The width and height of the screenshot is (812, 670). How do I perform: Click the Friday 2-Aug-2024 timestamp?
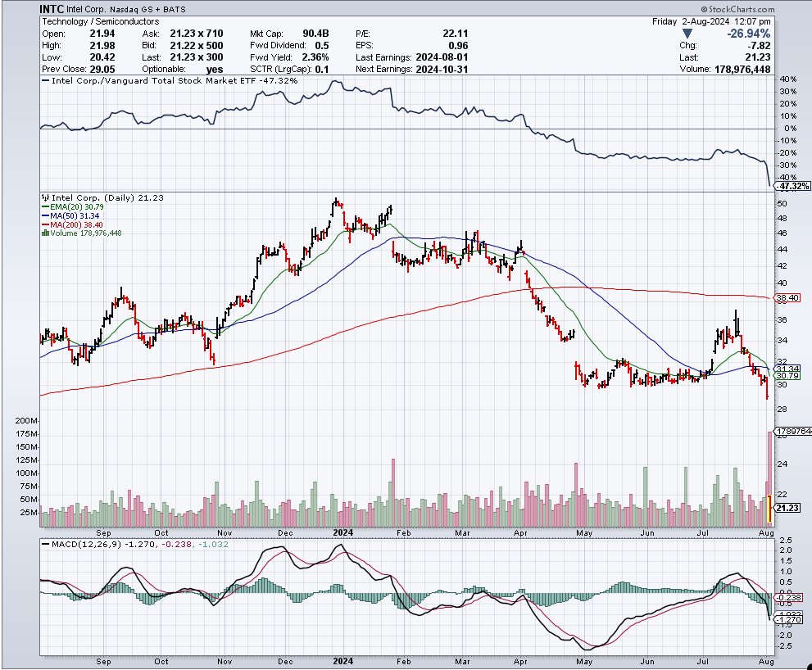[x=711, y=22]
